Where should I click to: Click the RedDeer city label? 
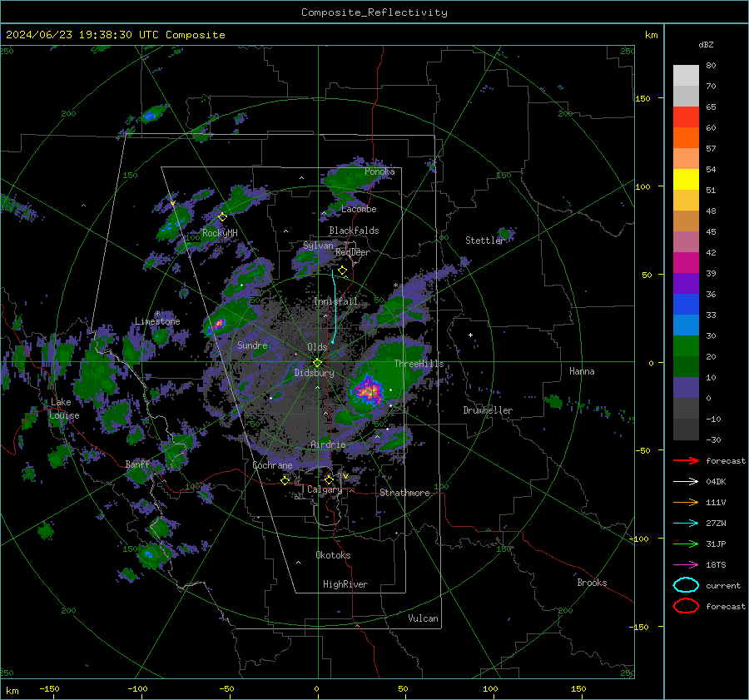(353, 252)
